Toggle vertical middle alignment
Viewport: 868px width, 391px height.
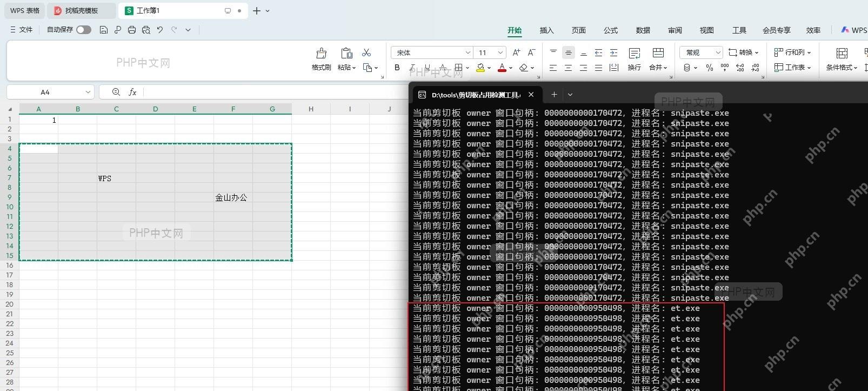(x=568, y=52)
